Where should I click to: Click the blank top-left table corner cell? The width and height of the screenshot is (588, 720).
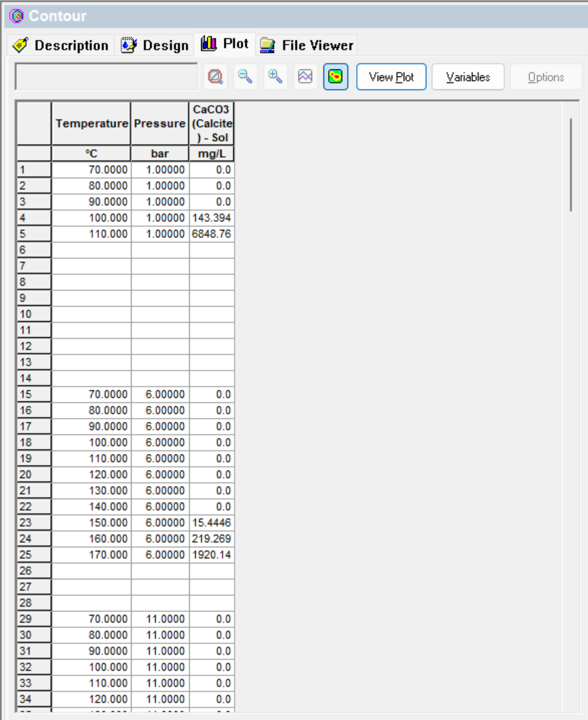tap(34, 124)
